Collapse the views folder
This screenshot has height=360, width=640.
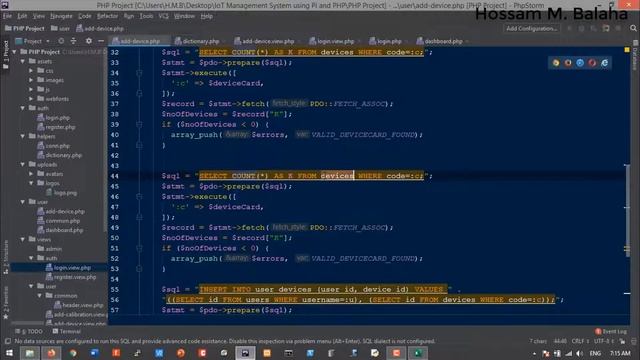point(23,239)
